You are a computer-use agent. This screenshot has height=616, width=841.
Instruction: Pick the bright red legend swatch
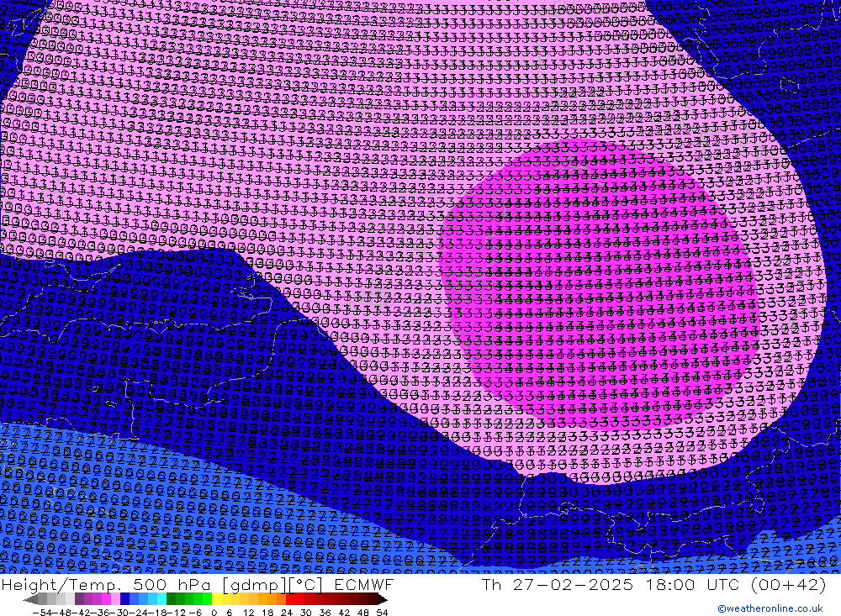point(290,599)
